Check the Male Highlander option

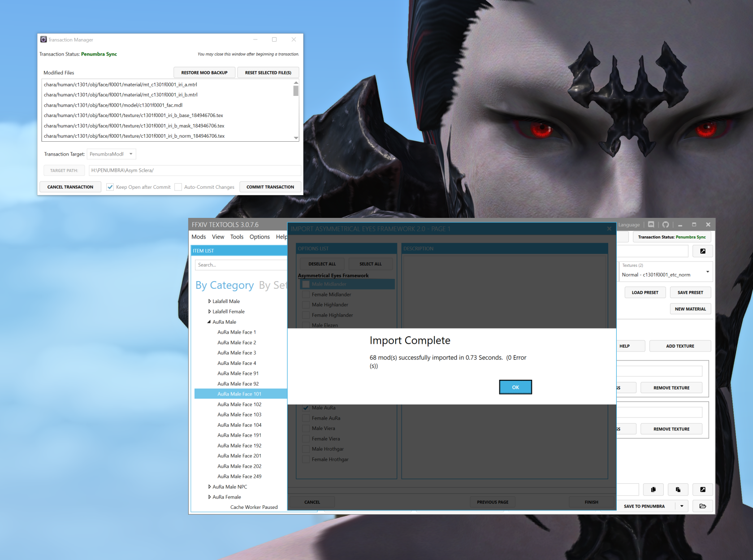tap(306, 305)
